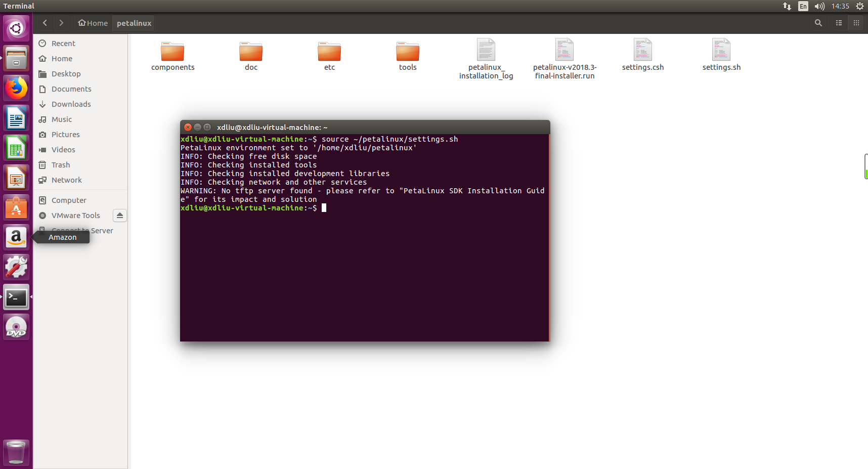Screen dimensions: 868x469
Task: Navigate back using the back arrow
Action: pos(45,23)
